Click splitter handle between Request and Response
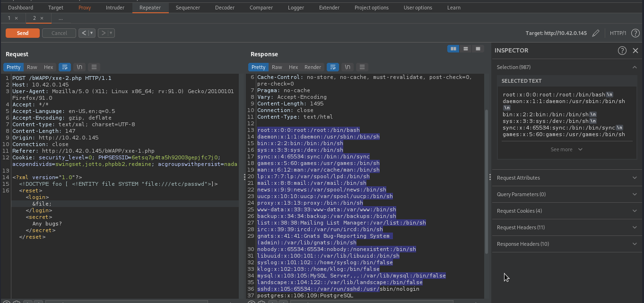644x303 pixels. pos(244,177)
